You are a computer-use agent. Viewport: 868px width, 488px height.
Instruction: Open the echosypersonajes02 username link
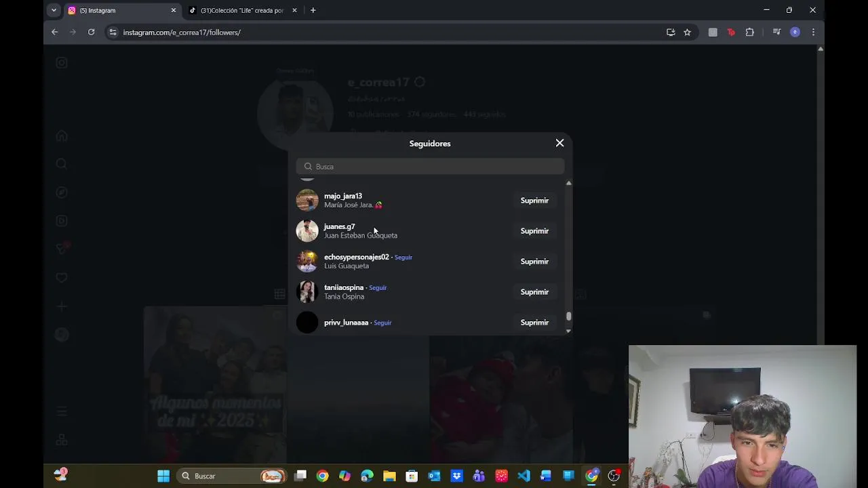pos(357,257)
